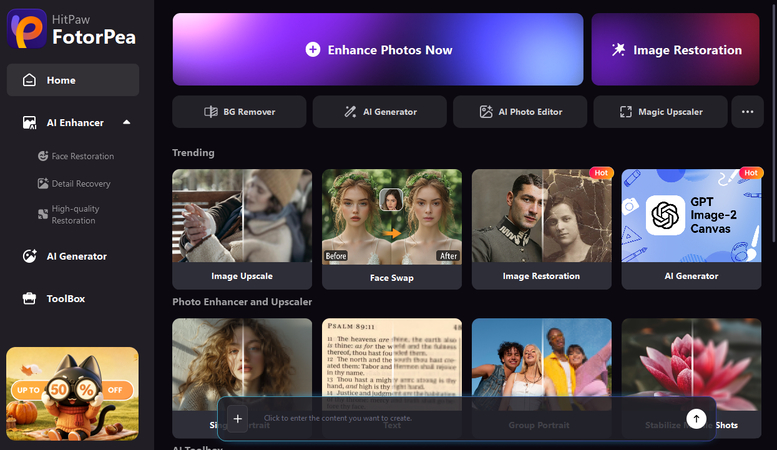Image resolution: width=777 pixels, height=450 pixels.
Task: Click the High-quality Restoration icon
Action: tap(43, 215)
